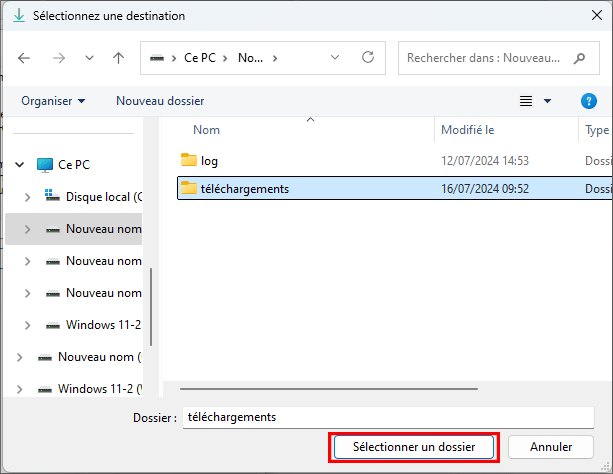Screen dimensions: 613x474
Task: Expand the Disque local tree node
Action: [x=28, y=197]
